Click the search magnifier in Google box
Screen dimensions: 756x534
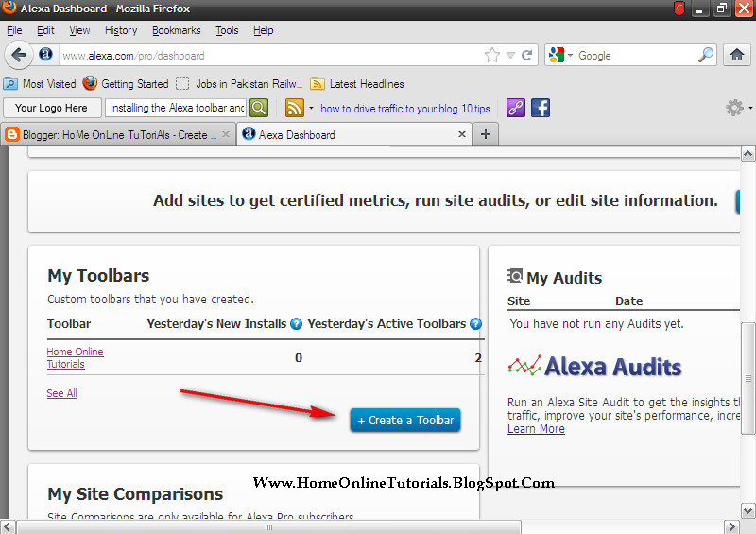[x=705, y=55]
